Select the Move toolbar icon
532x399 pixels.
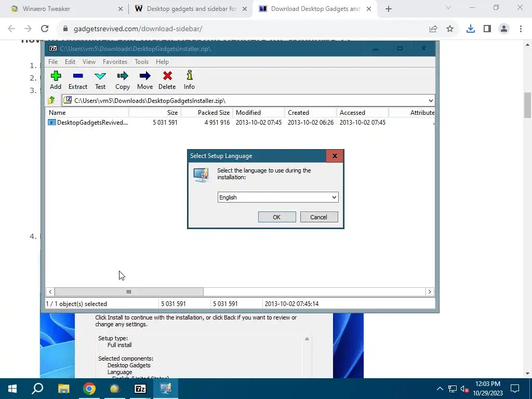coord(145,80)
